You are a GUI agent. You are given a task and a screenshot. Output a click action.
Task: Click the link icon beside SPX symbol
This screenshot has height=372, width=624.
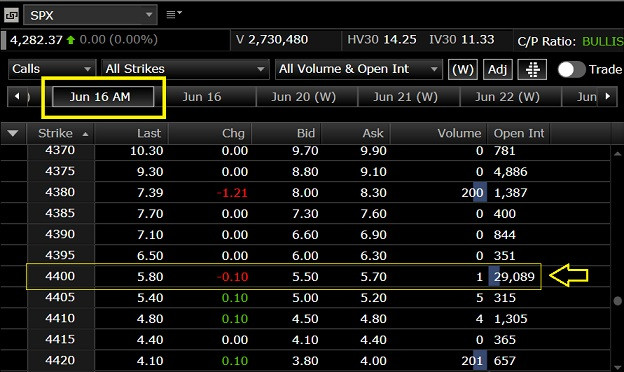11,16
